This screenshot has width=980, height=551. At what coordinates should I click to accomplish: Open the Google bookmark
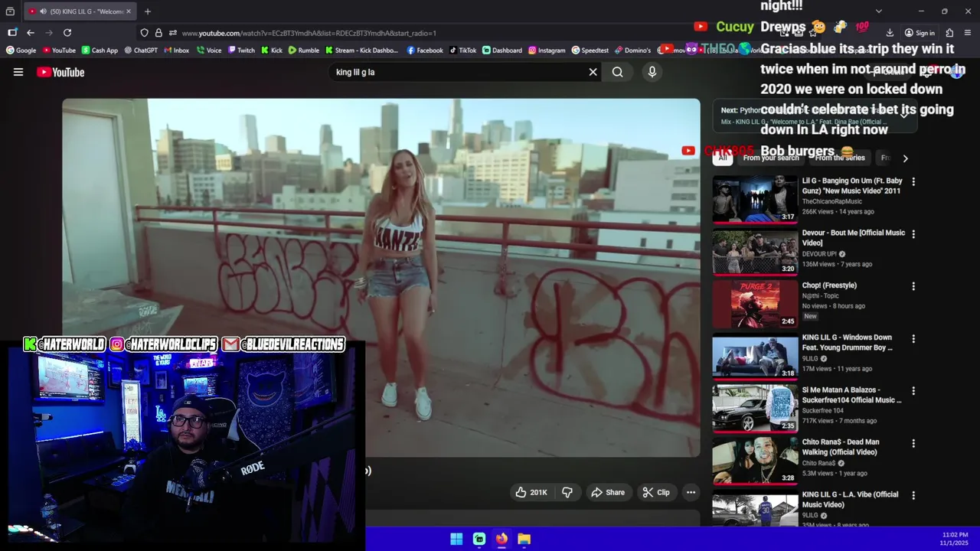[21, 51]
